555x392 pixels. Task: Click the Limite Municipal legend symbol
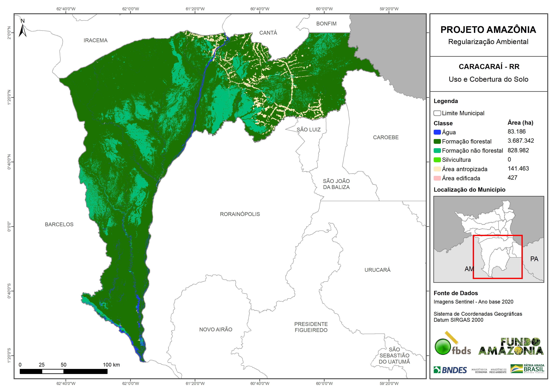click(x=437, y=113)
